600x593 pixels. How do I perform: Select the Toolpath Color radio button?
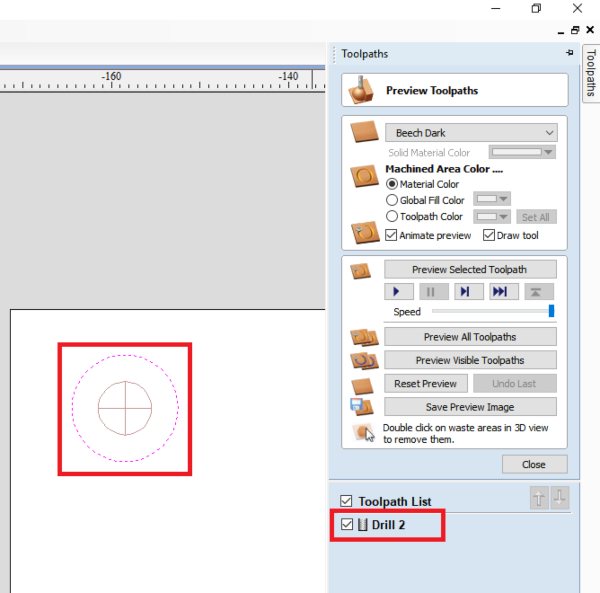point(391,217)
